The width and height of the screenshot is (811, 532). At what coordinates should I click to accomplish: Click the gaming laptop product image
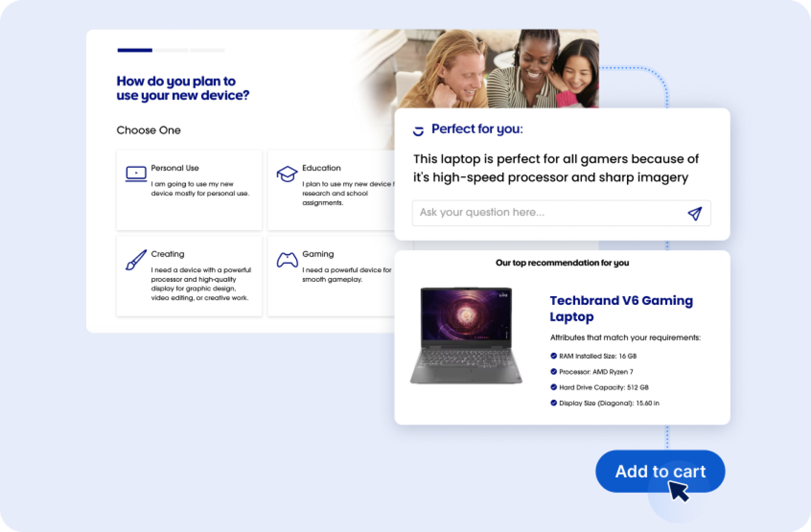466,335
